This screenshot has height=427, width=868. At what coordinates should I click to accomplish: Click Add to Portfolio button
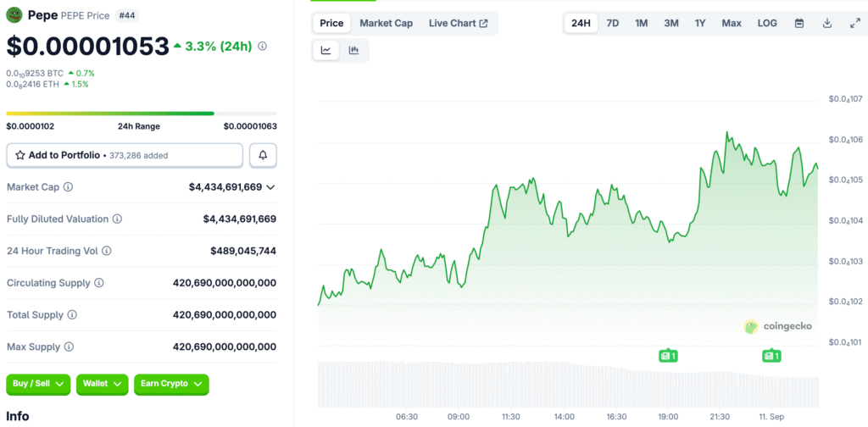click(x=125, y=155)
